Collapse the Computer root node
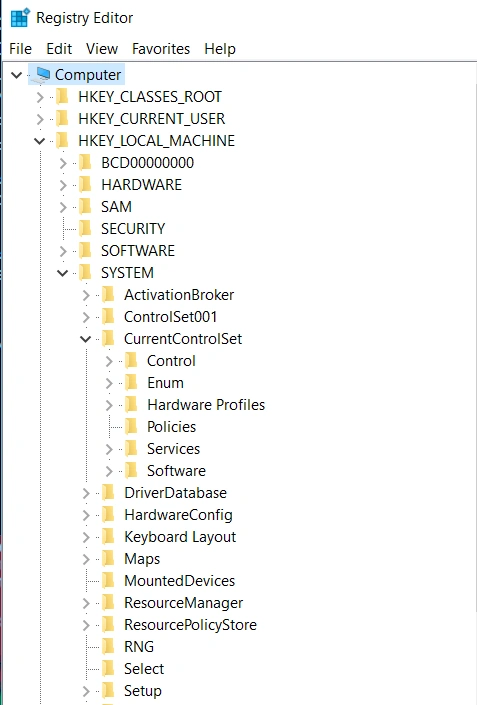Viewport: 477px width, 705px height. tap(17, 75)
